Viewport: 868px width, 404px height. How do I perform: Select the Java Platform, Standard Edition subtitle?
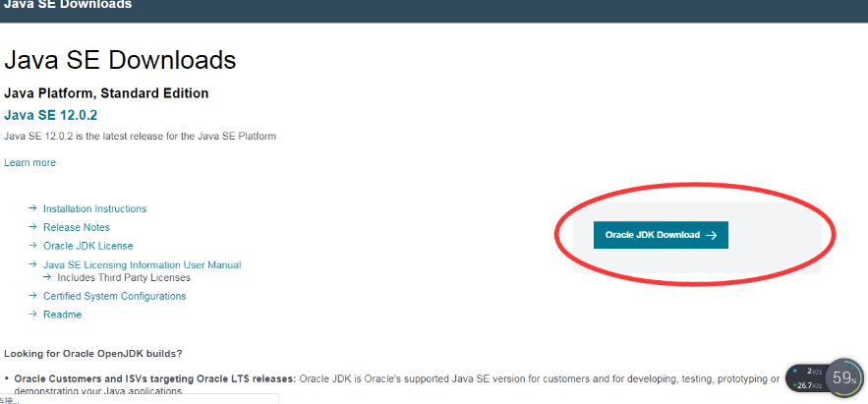click(x=106, y=93)
